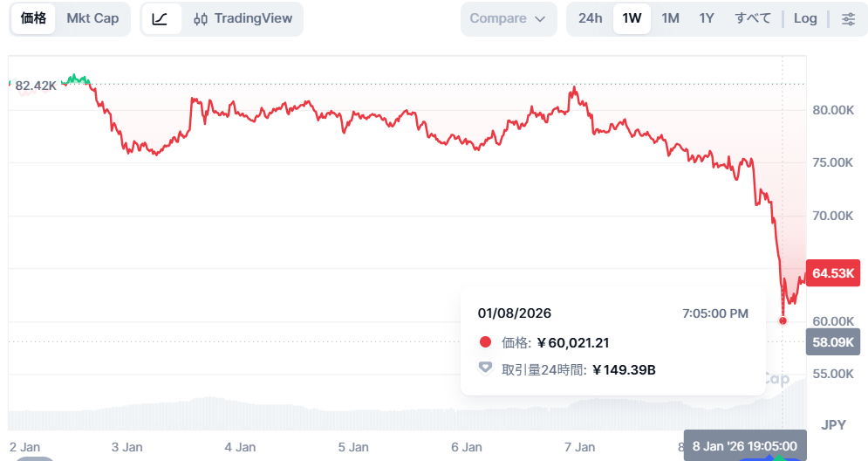Choose the 1M time range
Image resolution: width=868 pixels, height=461 pixels.
[x=670, y=18]
